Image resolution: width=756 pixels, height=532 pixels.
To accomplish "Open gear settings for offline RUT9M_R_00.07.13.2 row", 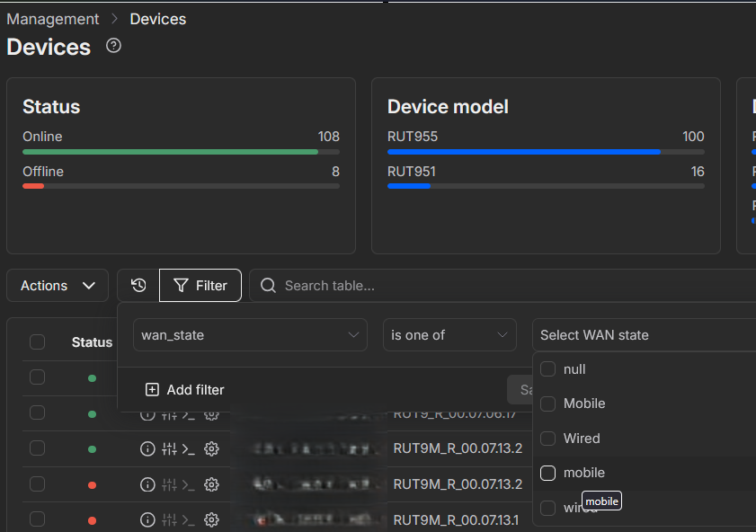I will coord(211,484).
